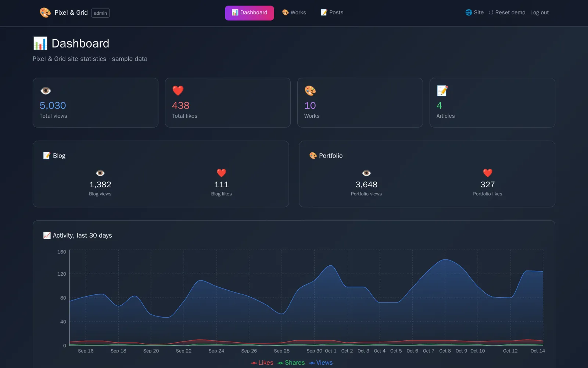Open the Site link
588x368 pixels.
[x=474, y=13]
